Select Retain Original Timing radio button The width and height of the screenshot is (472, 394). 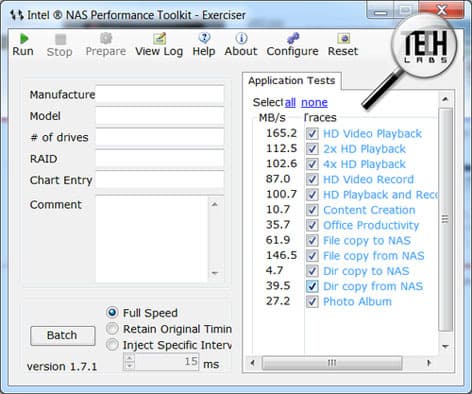click(x=112, y=329)
